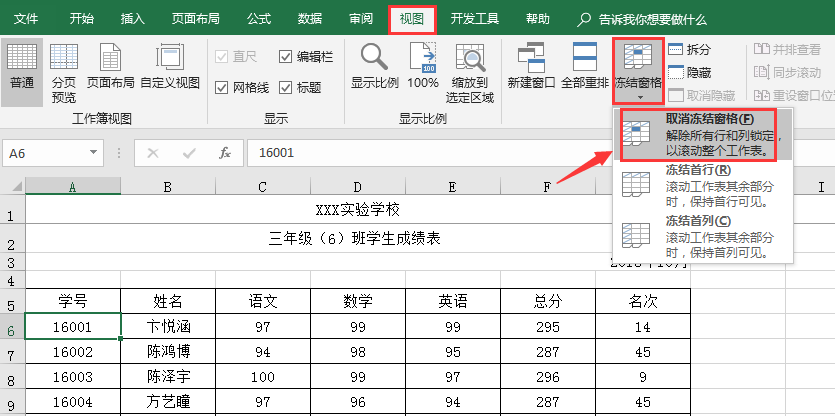The height and width of the screenshot is (416, 835).
Task: Select the 名次 header cell
Action: coord(643,301)
